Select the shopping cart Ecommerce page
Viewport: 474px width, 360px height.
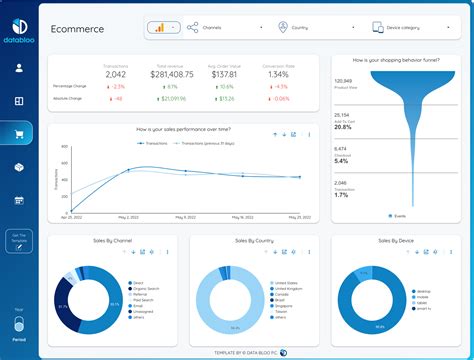[19, 134]
